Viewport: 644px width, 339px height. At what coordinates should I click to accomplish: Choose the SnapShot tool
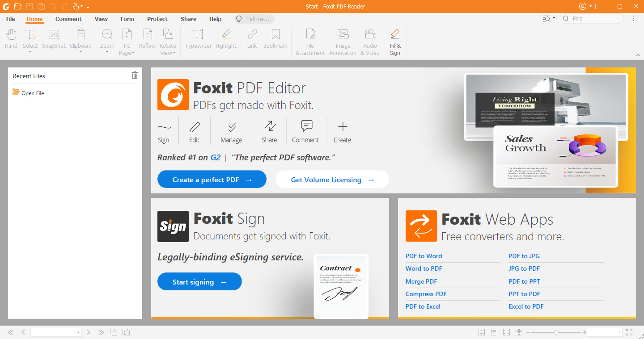point(54,38)
